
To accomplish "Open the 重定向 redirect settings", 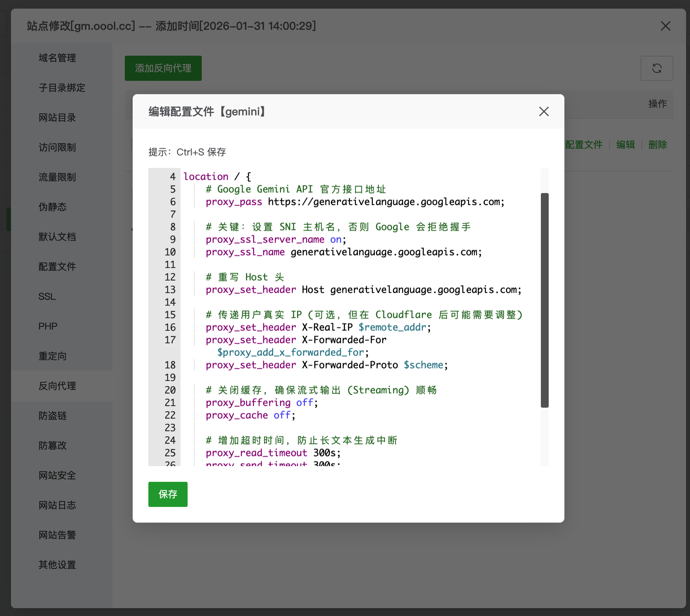I will 52,356.
